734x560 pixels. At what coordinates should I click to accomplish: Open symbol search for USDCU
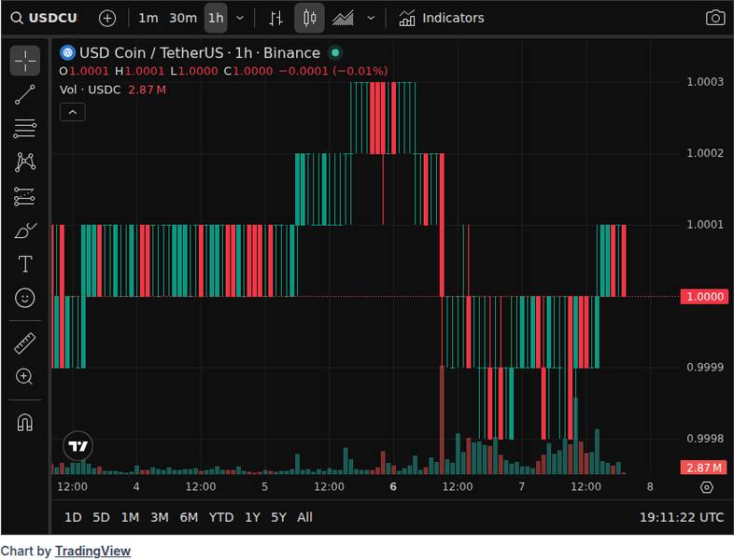point(45,18)
